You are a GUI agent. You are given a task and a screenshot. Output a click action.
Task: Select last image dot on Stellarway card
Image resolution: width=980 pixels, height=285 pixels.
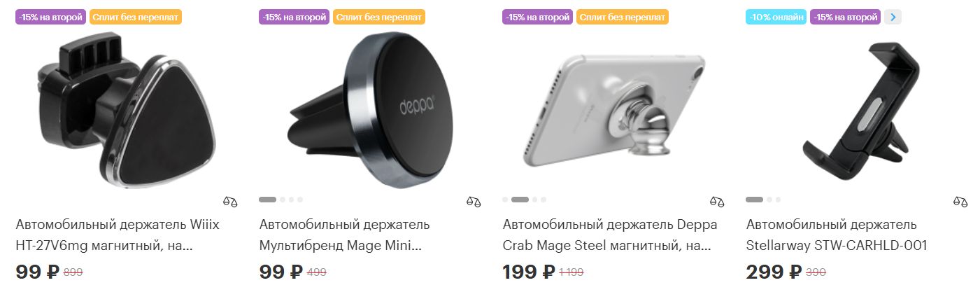point(778,200)
